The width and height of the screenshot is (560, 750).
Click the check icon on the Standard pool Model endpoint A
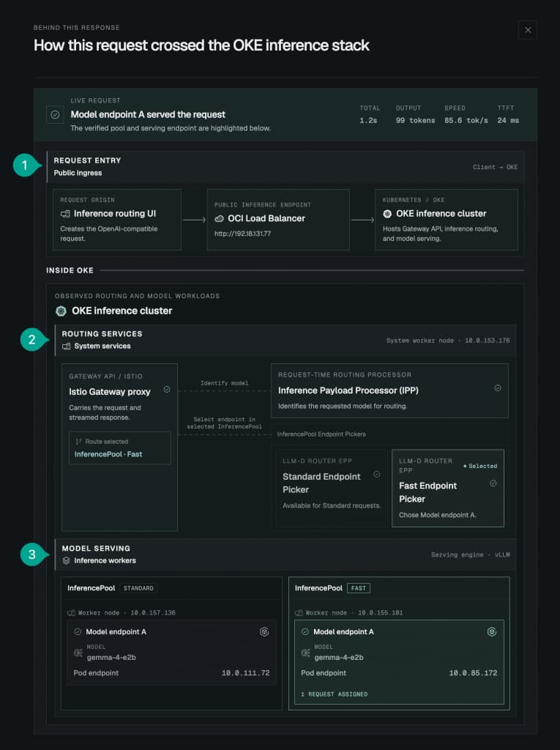pos(78,632)
